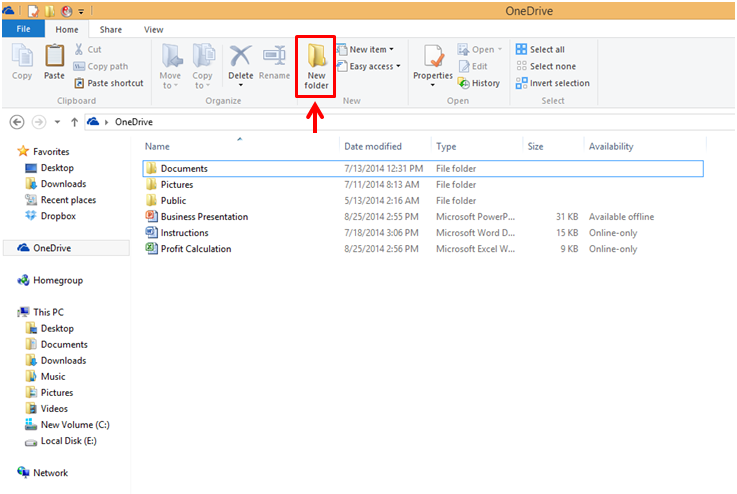Select the Documents folder in file list
The image size is (737, 494).
tap(423, 168)
